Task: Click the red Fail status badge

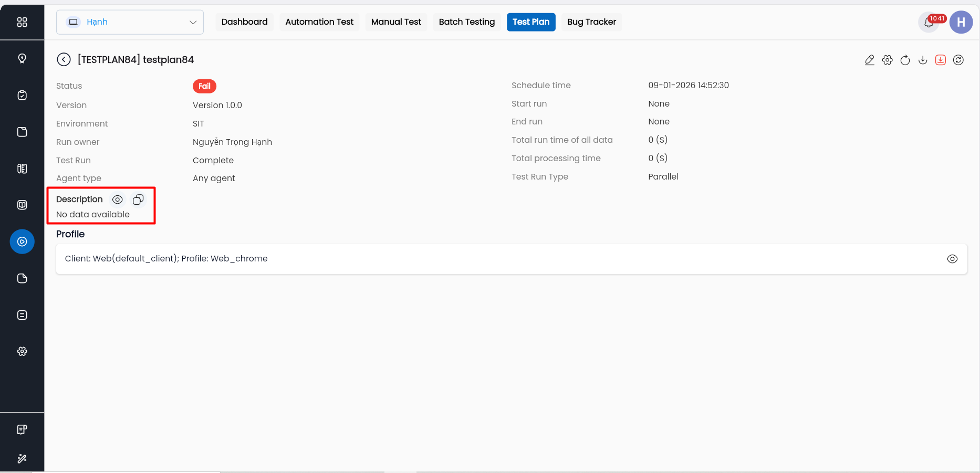Action: point(204,86)
